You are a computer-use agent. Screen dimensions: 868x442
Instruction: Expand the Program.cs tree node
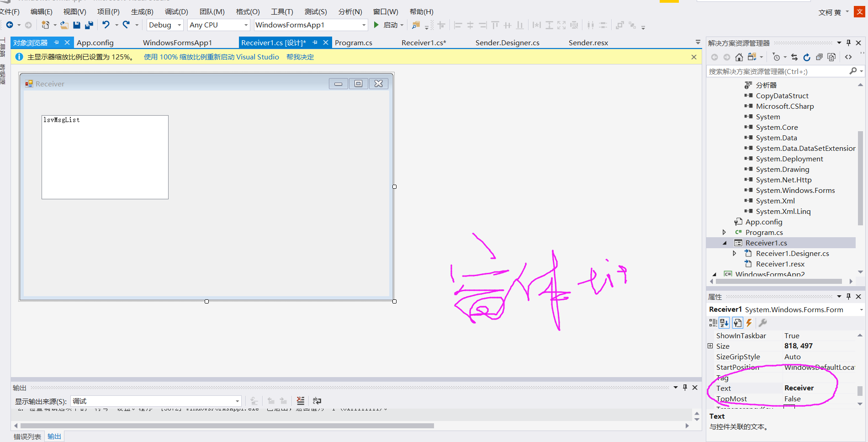tap(724, 232)
